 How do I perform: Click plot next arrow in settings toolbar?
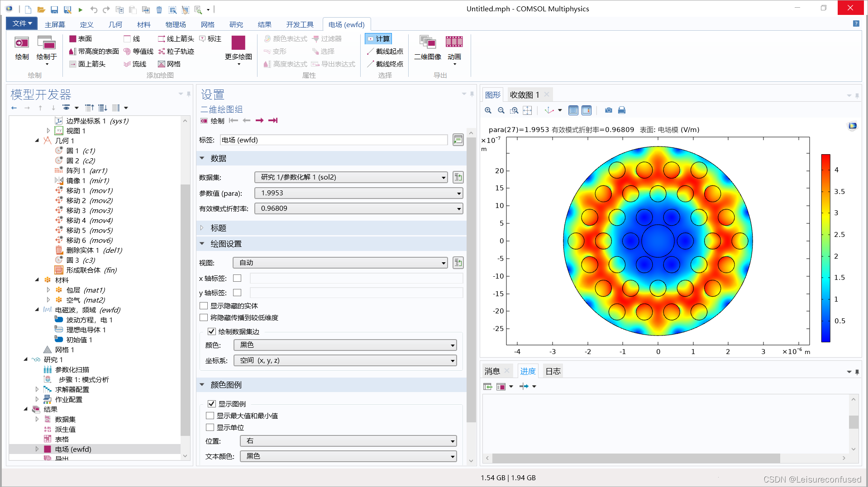259,120
